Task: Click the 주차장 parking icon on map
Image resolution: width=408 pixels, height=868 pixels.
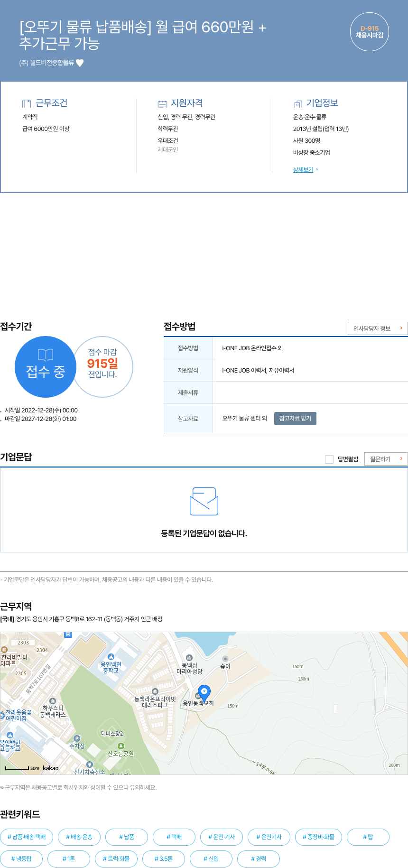Action: coord(77,738)
